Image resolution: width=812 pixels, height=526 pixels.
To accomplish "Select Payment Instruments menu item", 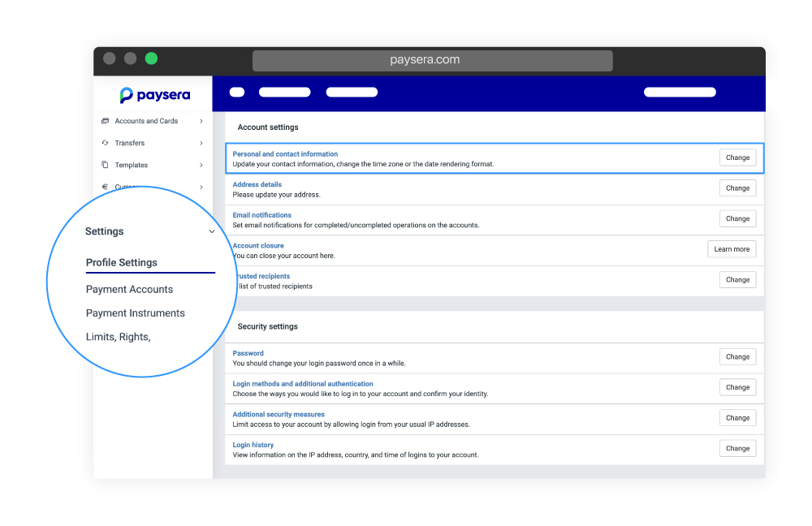I will click(x=135, y=313).
